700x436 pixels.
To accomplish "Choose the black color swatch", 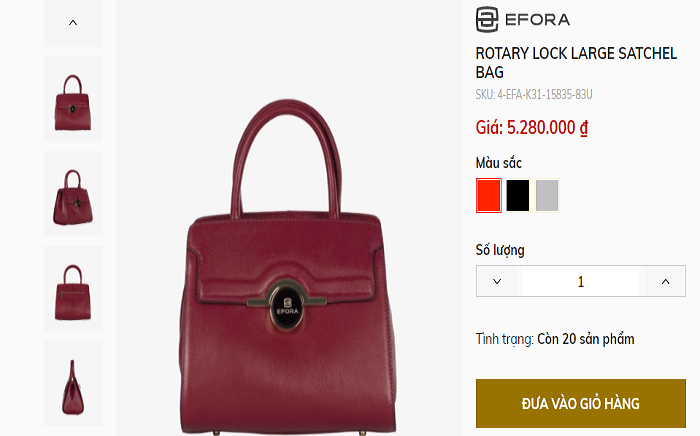I will 518,195.
